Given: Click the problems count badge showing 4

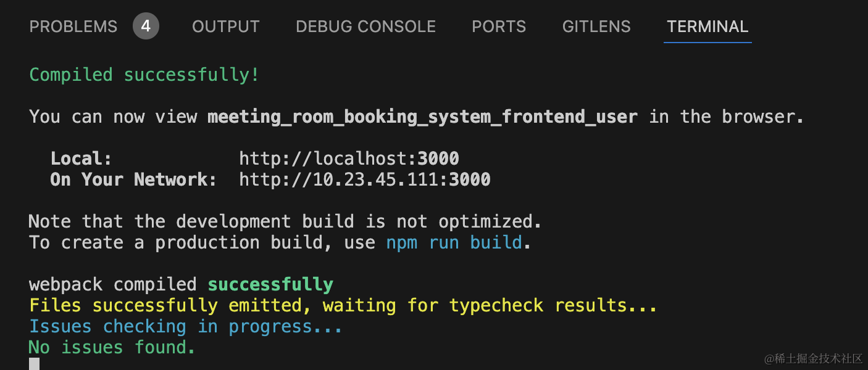Looking at the screenshot, I should point(146,27).
